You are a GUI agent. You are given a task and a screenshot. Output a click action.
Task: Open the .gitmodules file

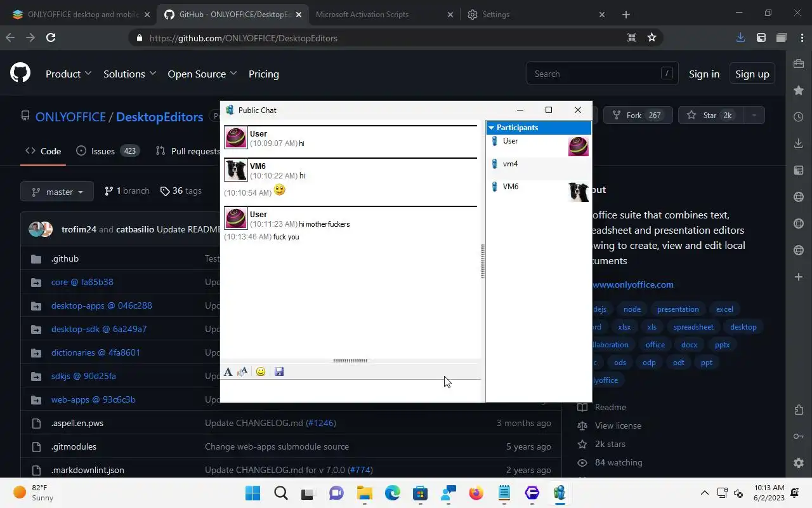tap(74, 446)
